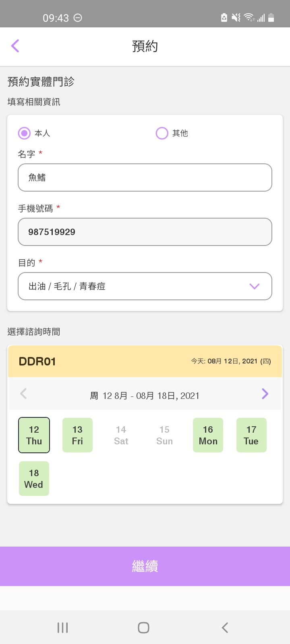Choose date 13 Fri
The height and width of the screenshot is (644, 290).
77,435
